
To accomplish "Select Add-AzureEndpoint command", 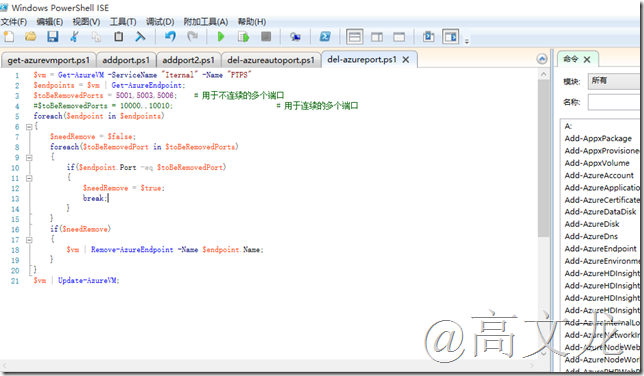I will pos(600,249).
